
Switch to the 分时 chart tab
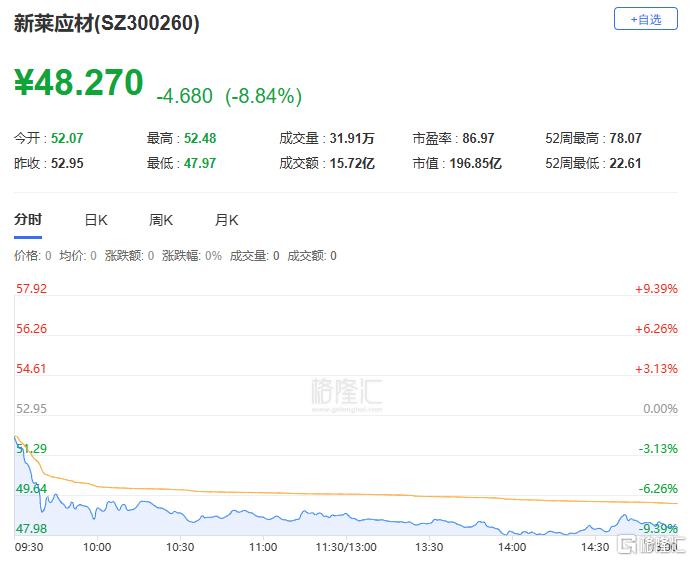(28, 220)
